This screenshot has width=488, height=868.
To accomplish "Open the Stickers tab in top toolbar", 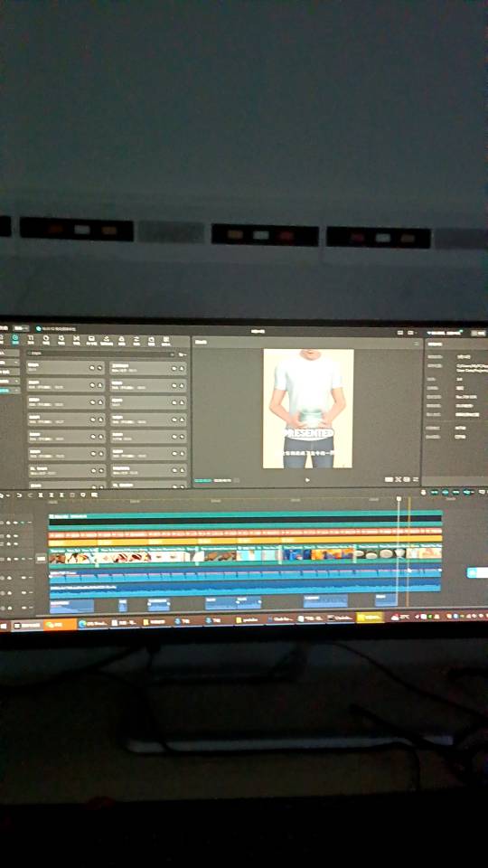I will (x=46, y=341).
